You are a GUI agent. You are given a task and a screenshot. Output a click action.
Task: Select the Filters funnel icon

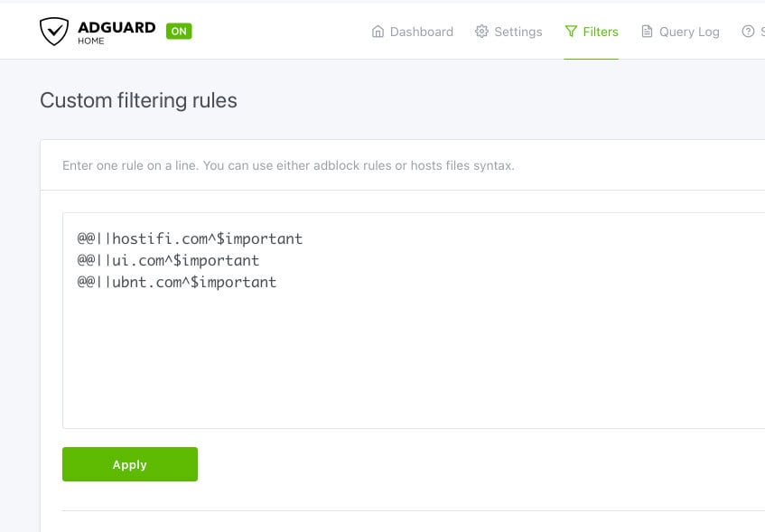(572, 31)
